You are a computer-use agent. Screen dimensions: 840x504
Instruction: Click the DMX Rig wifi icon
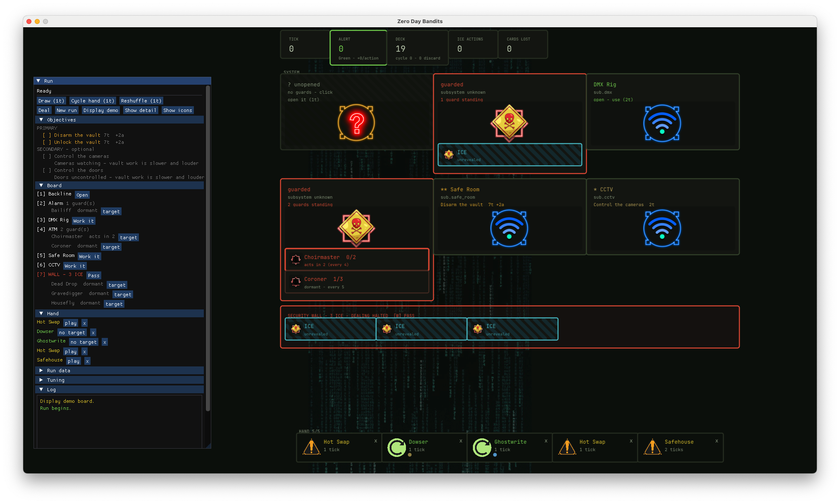[x=662, y=123]
